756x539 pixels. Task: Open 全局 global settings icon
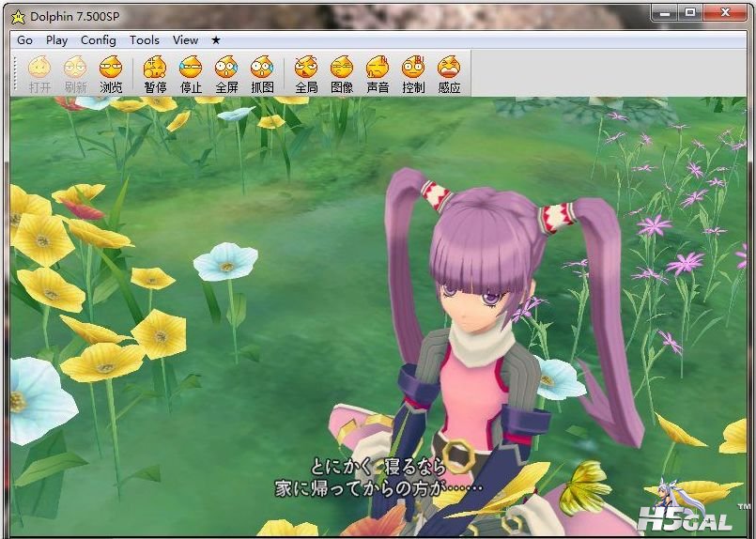pyautogui.click(x=306, y=74)
